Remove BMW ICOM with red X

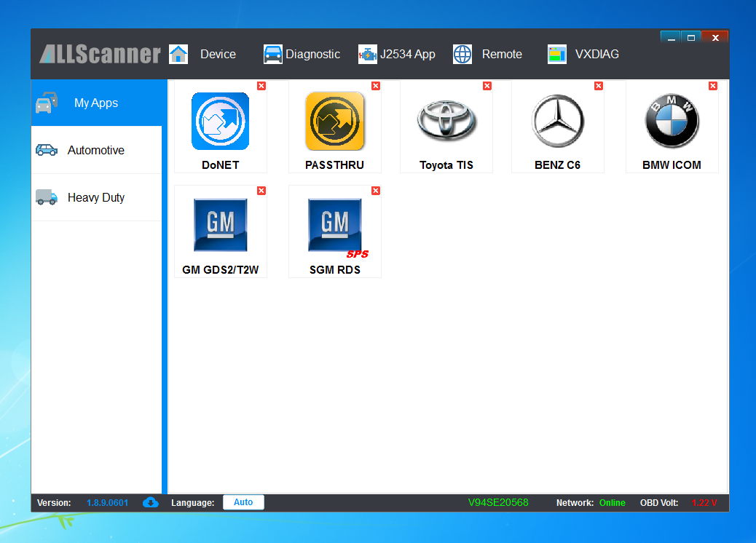[x=712, y=86]
